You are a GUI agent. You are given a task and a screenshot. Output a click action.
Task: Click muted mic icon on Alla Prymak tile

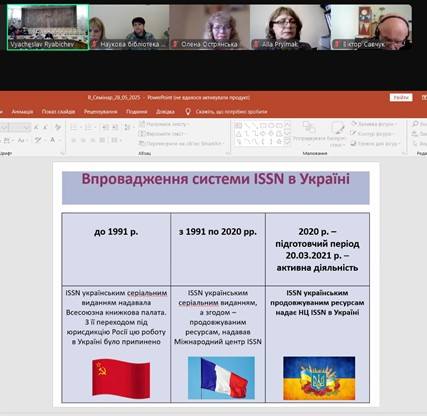(x=256, y=44)
